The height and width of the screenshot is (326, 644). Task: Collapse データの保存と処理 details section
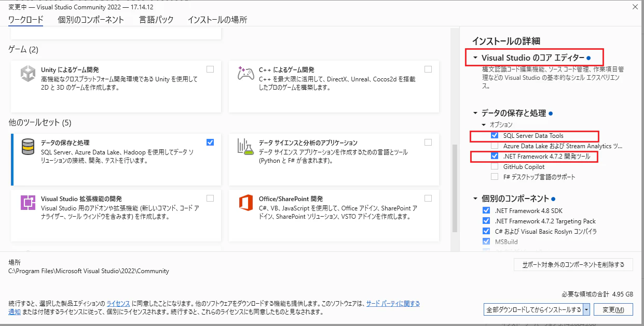[475, 113]
